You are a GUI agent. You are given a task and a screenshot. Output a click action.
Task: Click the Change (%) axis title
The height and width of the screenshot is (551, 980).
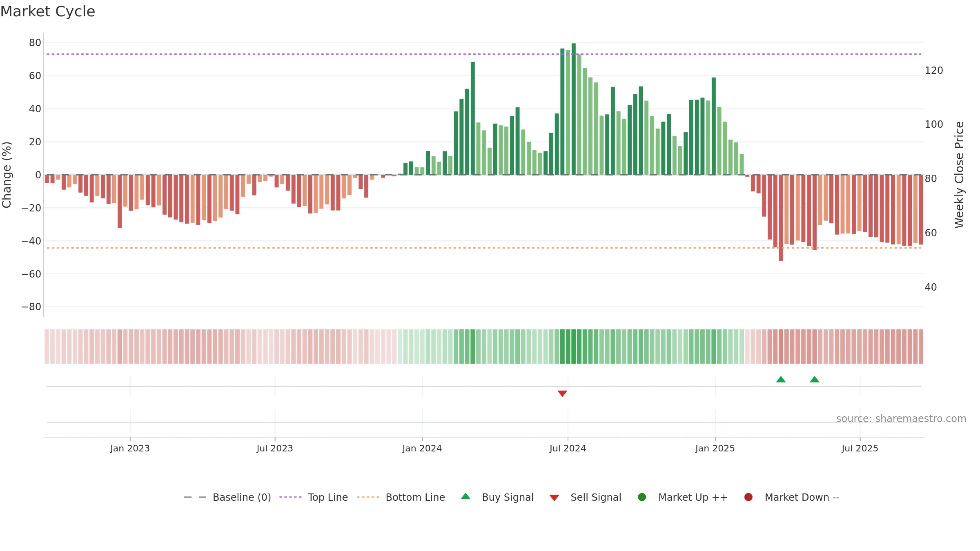point(7,175)
